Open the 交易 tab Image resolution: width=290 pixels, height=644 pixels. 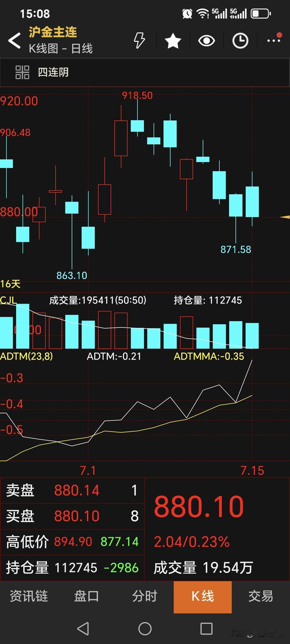tap(261, 596)
